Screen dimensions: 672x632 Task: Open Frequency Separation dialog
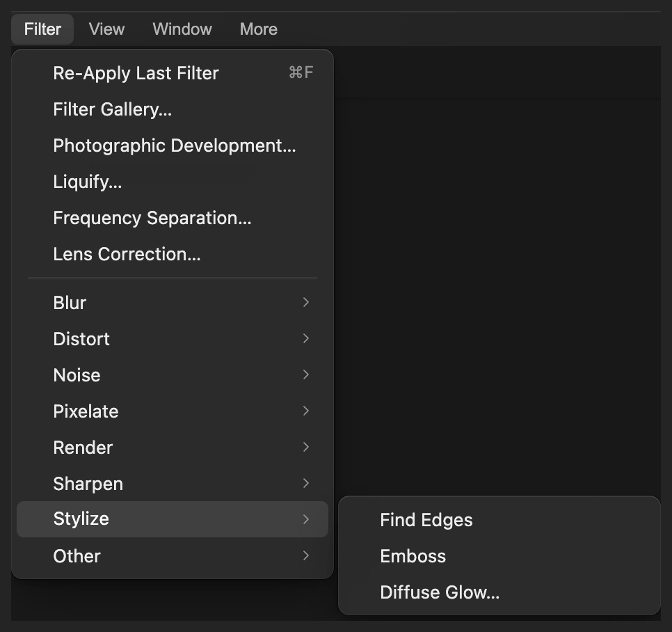pos(173,218)
